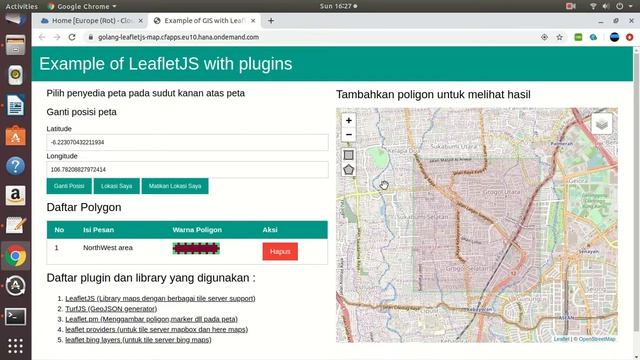640x360 pixels.
Task: Open the TurfJS GeoJSON generator link
Action: pyautogui.click(x=111, y=309)
